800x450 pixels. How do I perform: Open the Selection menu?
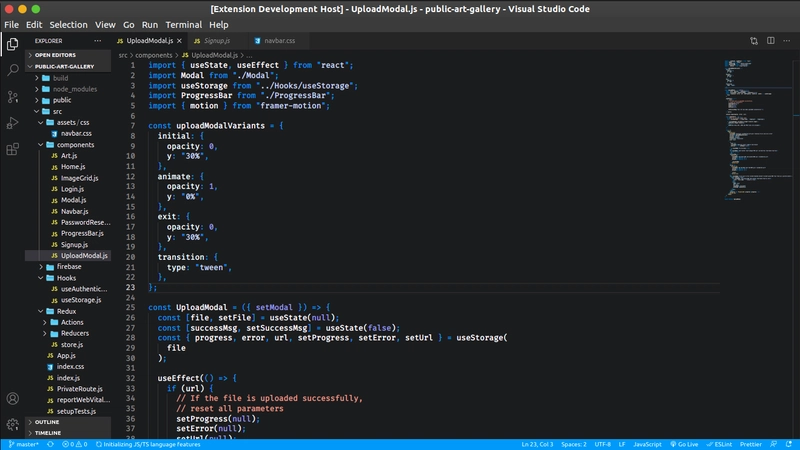[68, 24]
